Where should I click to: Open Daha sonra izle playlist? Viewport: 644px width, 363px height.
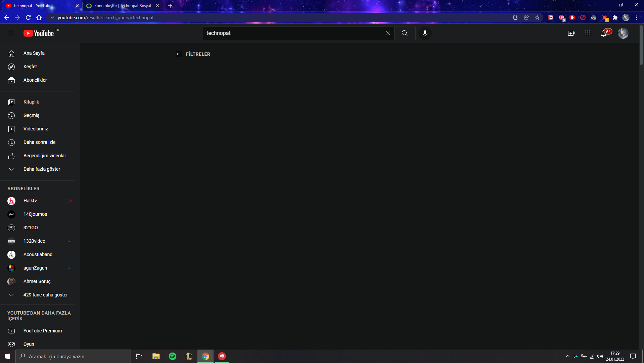click(37, 142)
